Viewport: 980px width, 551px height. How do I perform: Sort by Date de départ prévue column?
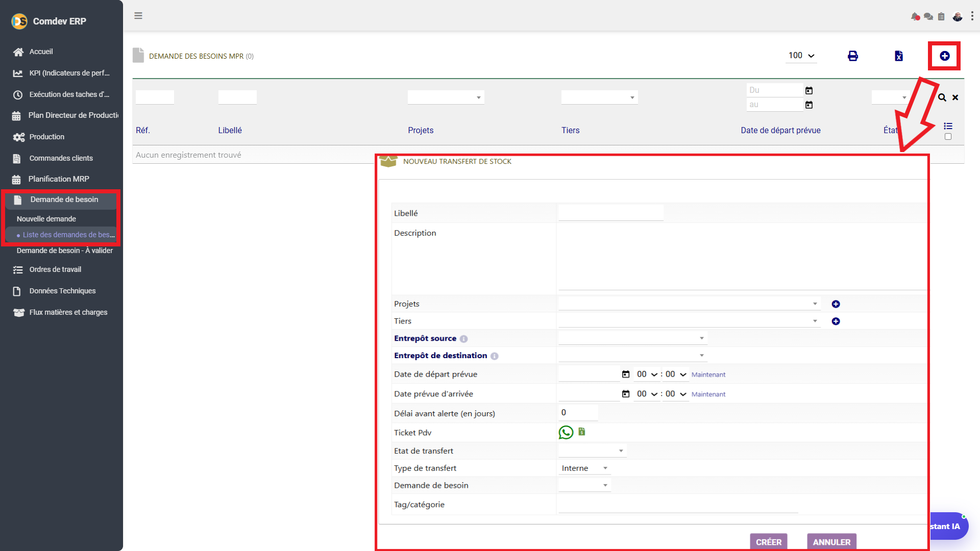pyautogui.click(x=780, y=130)
